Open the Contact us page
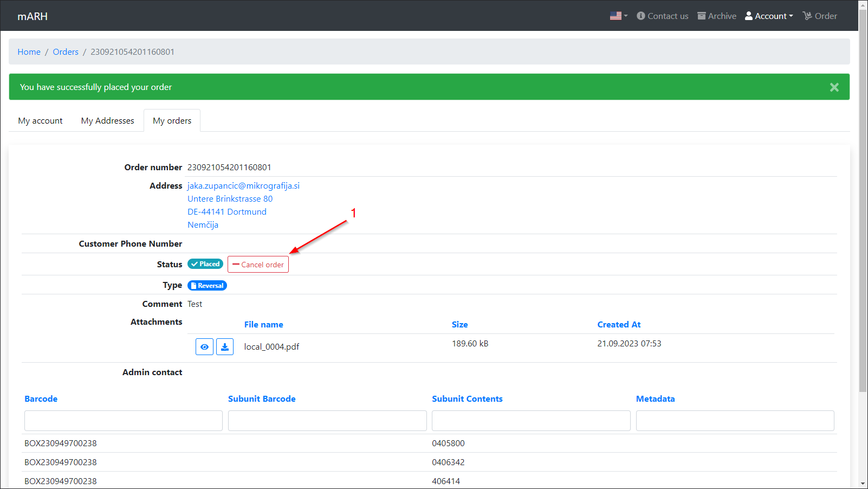This screenshot has width=868, height=489. pyautogui.click(x=662, y=16)
